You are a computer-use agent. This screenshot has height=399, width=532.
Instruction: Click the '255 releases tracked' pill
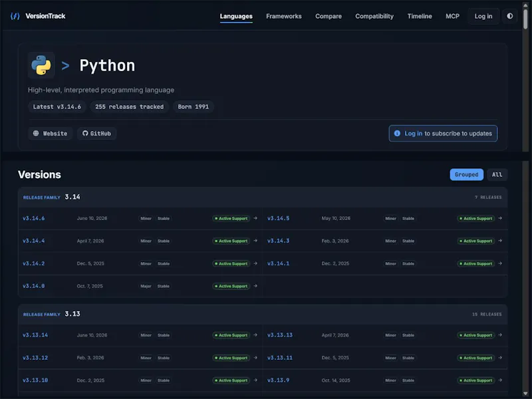pos(129,106)
